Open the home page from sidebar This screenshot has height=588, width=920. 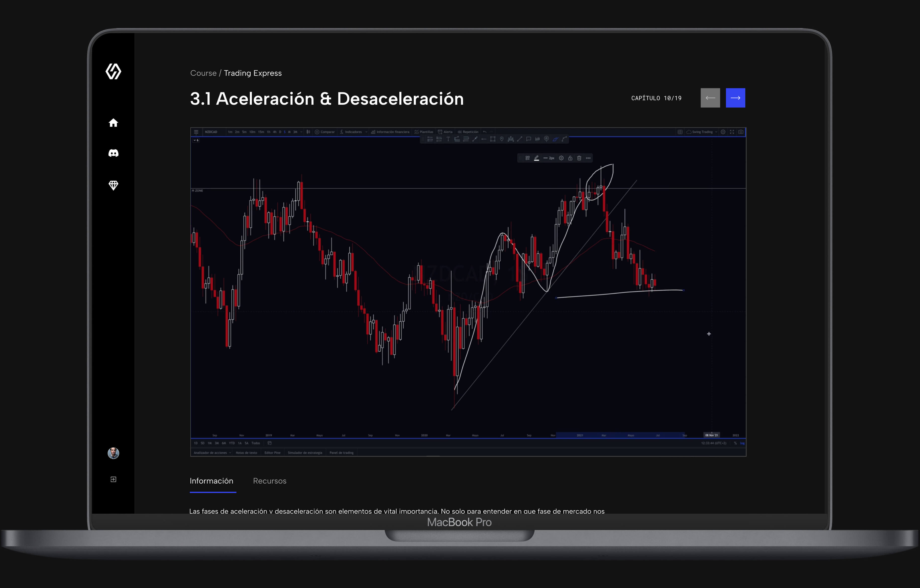pos(113,123)
